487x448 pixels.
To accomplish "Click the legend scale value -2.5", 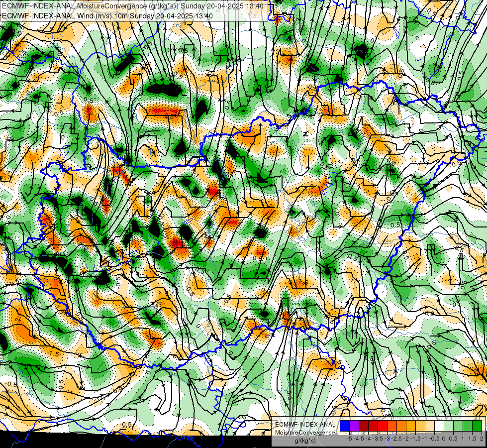I will [x=396, y=439].
